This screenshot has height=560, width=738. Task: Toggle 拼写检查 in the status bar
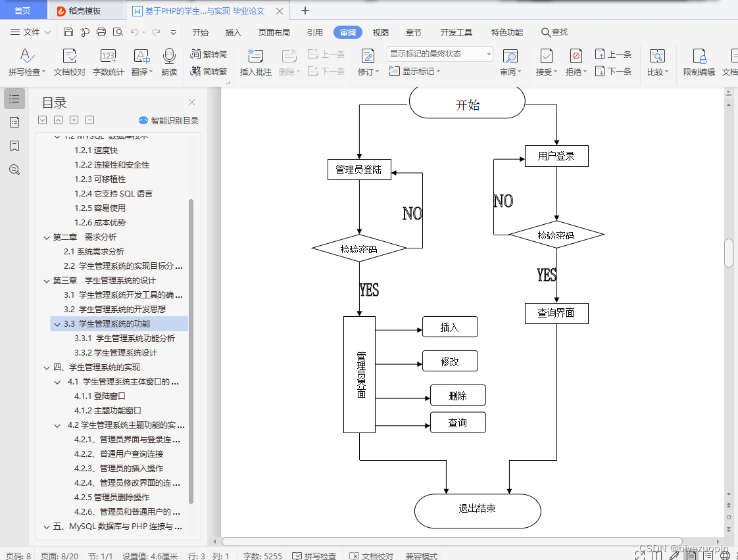pyautogui.click(x=314, y=555)
